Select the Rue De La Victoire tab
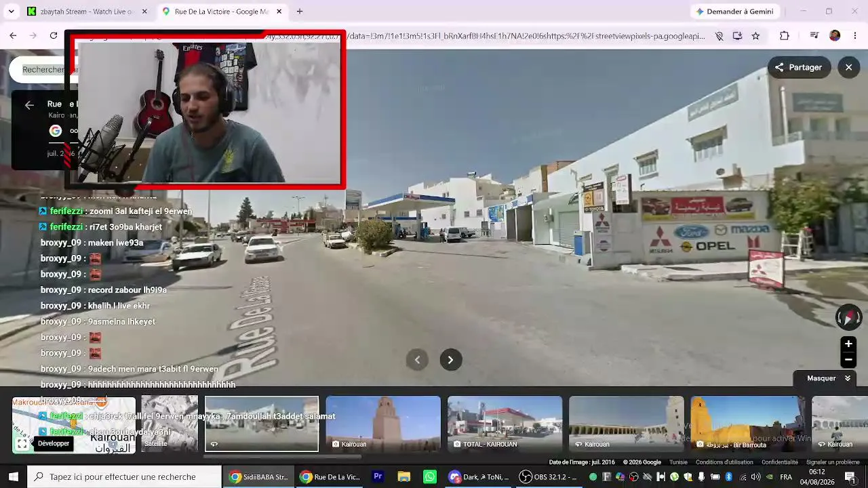The image size is (868, 488). tap(221, 12)
